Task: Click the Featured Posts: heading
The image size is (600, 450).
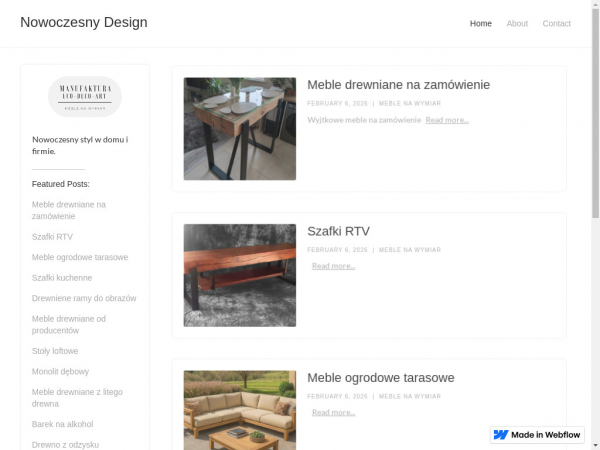Action: point(60,184)
